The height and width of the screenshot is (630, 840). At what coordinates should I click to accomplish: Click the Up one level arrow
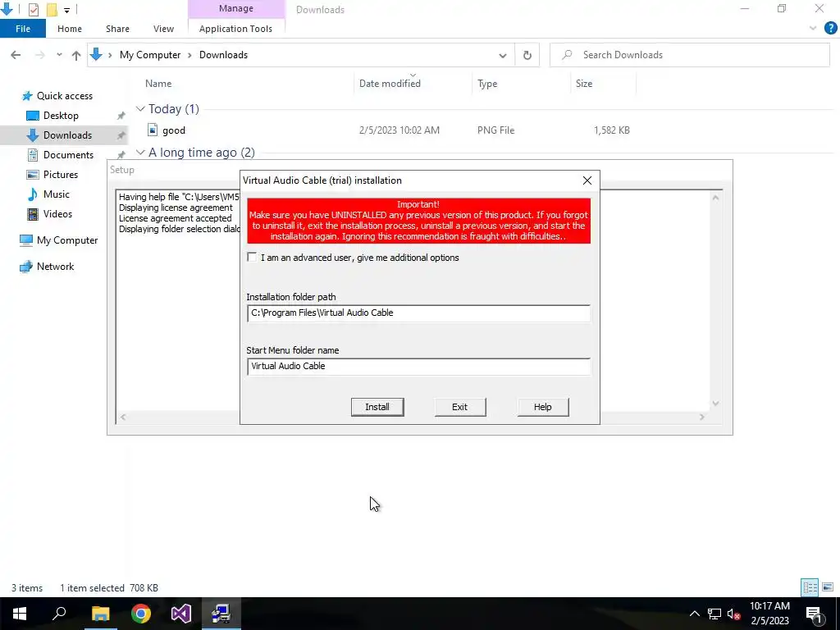[x=76, y=55]
